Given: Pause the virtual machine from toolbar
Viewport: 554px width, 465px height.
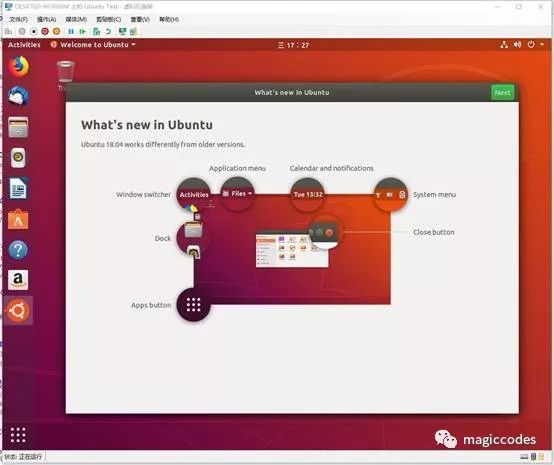Looking at the screenshot, I should [71, 31].
